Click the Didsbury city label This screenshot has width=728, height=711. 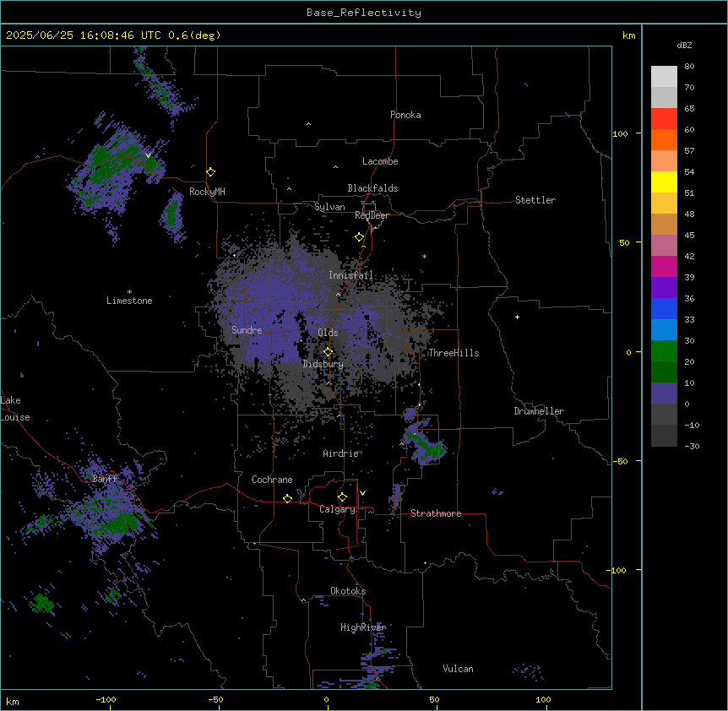pyautogui.click(x=323, y=364)
